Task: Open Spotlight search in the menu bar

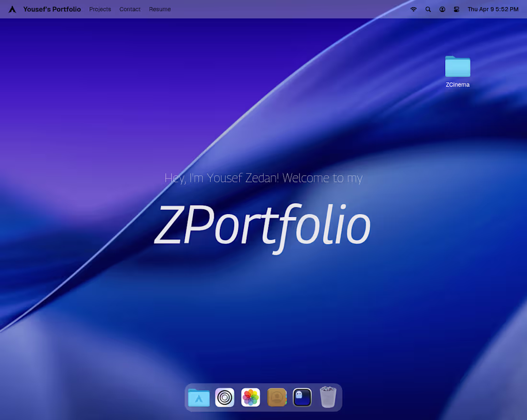Action: [x=428, y=9]
